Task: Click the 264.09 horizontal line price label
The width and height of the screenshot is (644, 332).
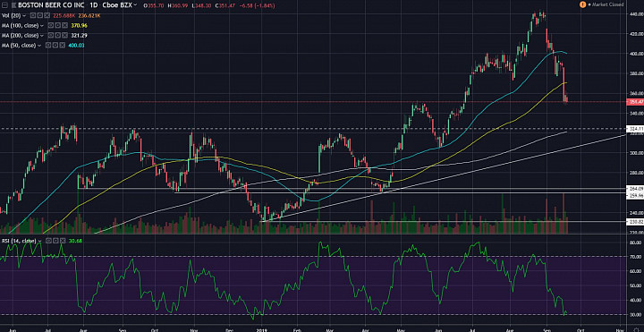Action: pos(634,188)
